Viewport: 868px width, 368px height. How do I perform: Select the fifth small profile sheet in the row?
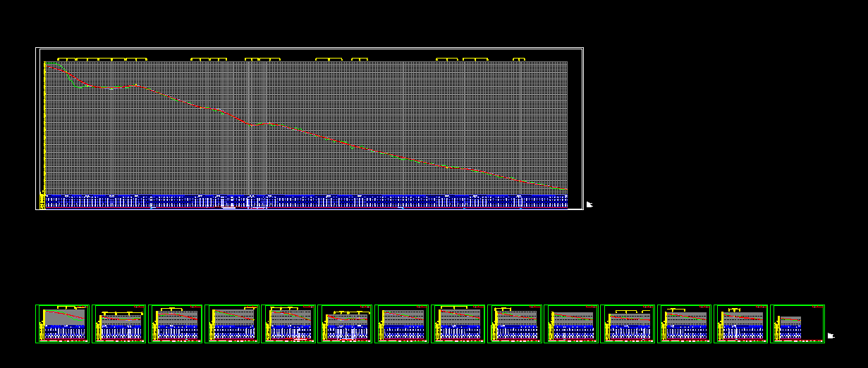[x=288, y=324]
